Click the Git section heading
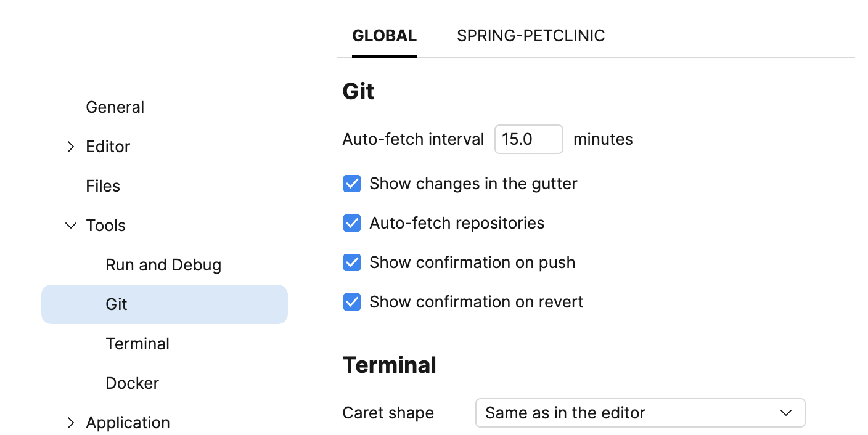868x435 pixels. 358,91
